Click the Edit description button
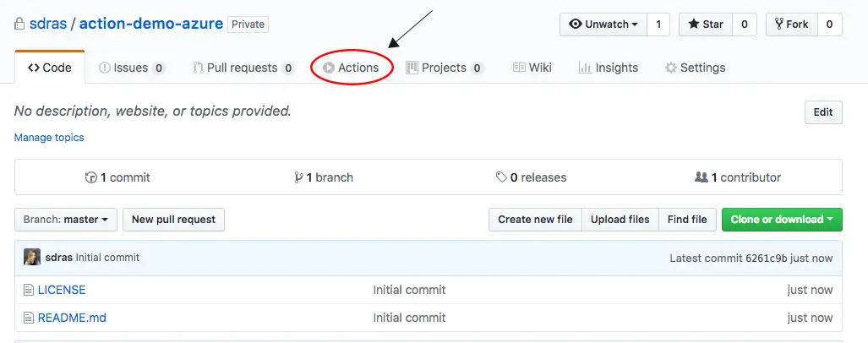Image resolution: width=868 pixels, height=343 pixels. point(823,112)
